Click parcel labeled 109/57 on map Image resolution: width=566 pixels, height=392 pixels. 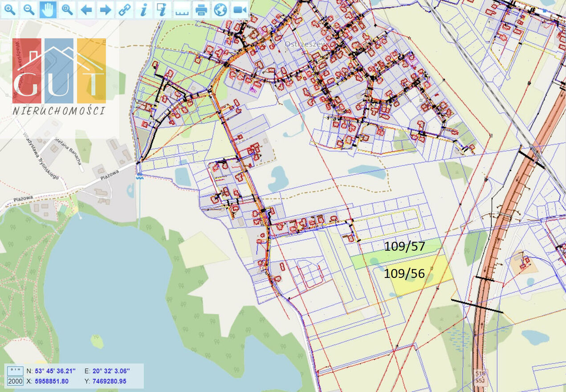[404, 246]
